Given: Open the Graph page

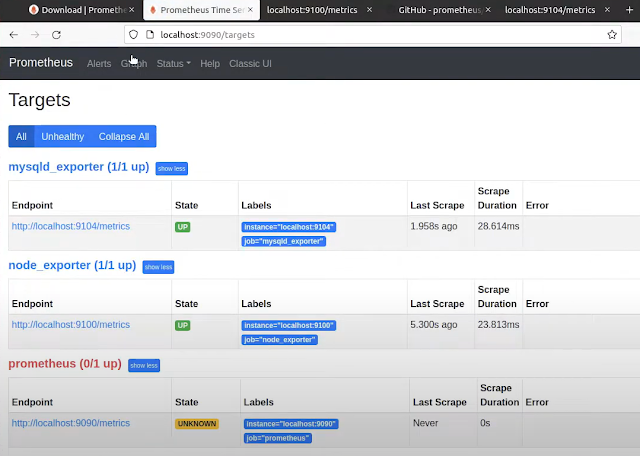Looking at the screenshot, I should [x=134, y=64].
